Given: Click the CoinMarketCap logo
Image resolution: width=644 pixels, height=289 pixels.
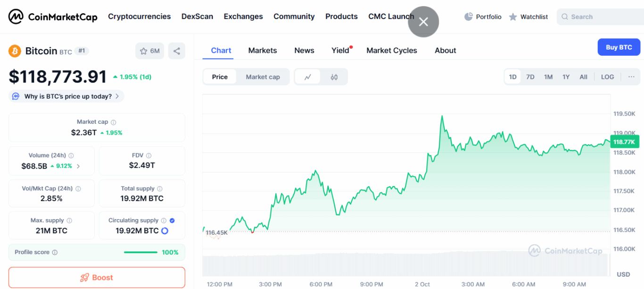Looking at the screenshot, I should (53, 17).
